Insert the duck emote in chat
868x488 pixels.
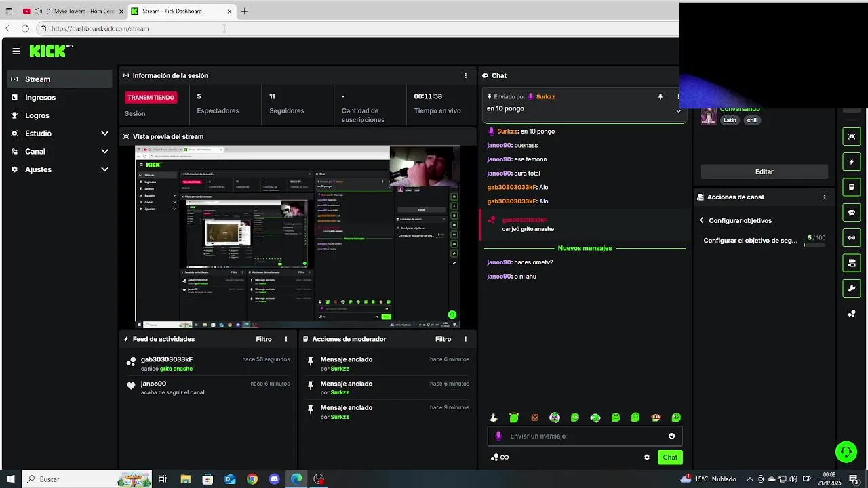[x=494, y=418]
